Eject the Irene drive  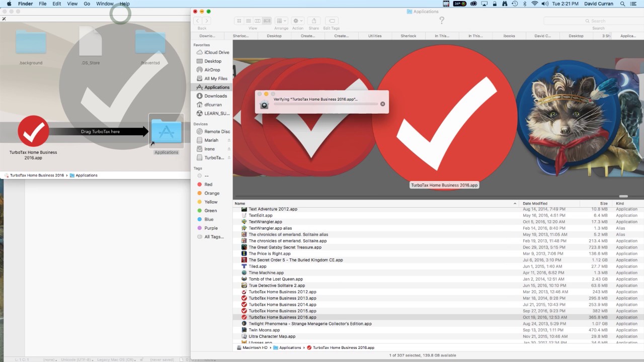coord(229,149)
